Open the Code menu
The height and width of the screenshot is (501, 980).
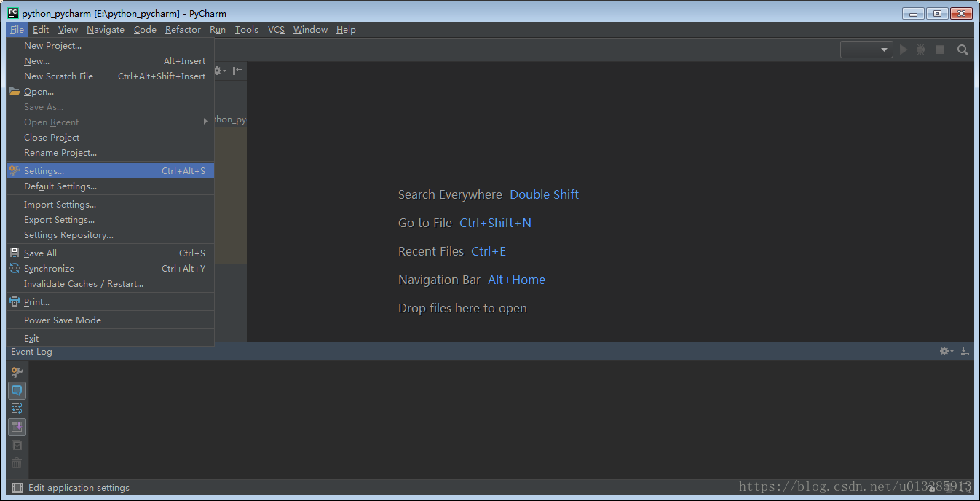(x=145, y=30)
